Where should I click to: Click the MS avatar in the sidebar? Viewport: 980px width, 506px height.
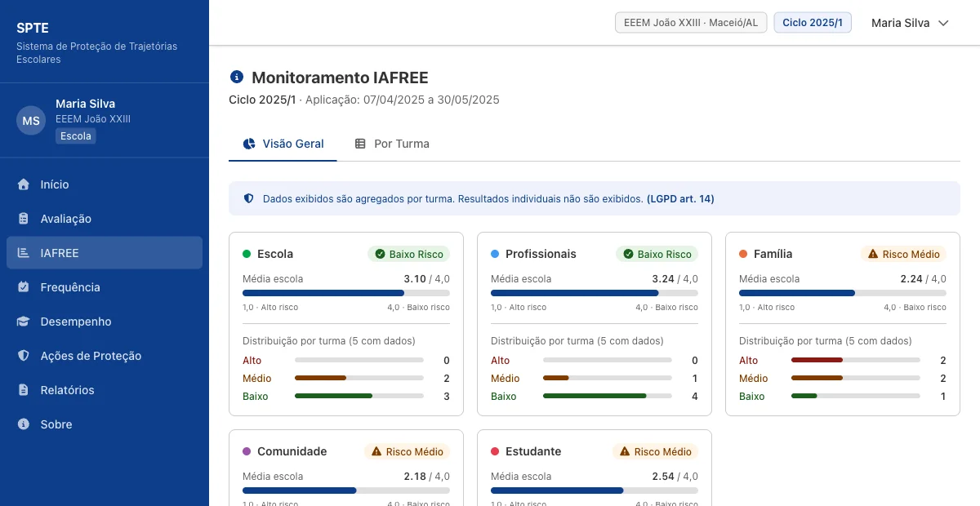click(x=31, y=121)
